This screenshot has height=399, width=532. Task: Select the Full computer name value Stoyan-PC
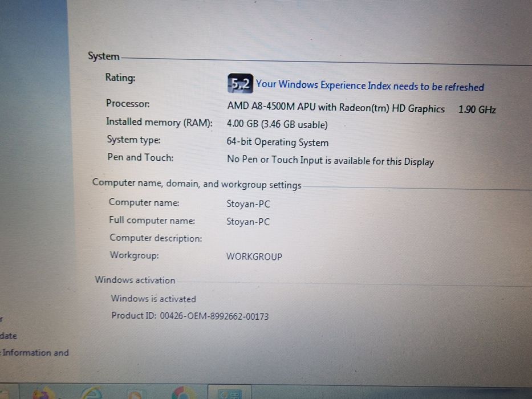click(248, 222)
